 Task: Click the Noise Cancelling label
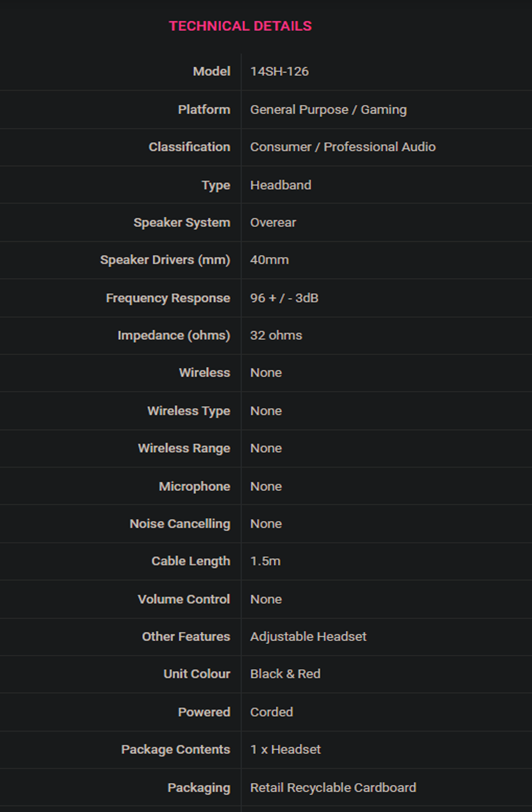tap(180, 524)
